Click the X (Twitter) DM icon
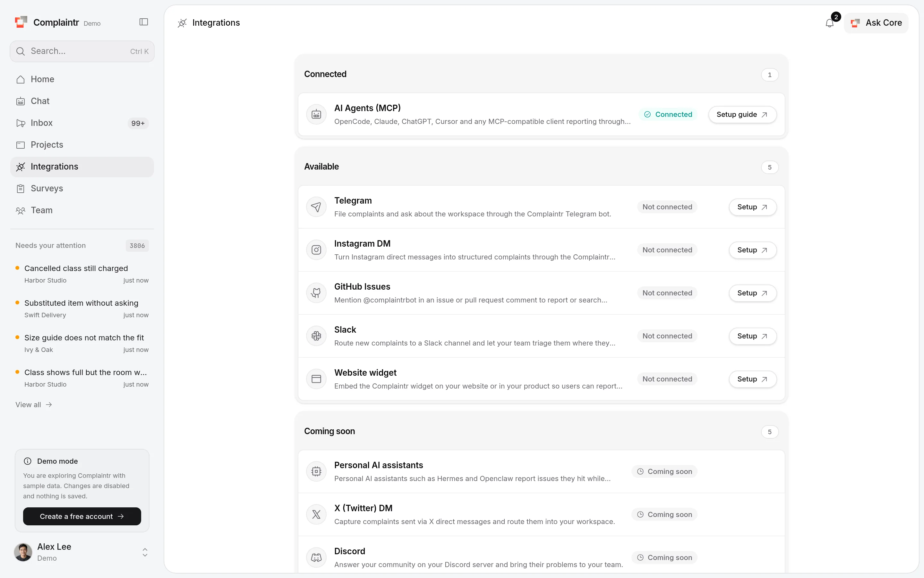This screenshot has height=578, width=924. pos(316,514)
